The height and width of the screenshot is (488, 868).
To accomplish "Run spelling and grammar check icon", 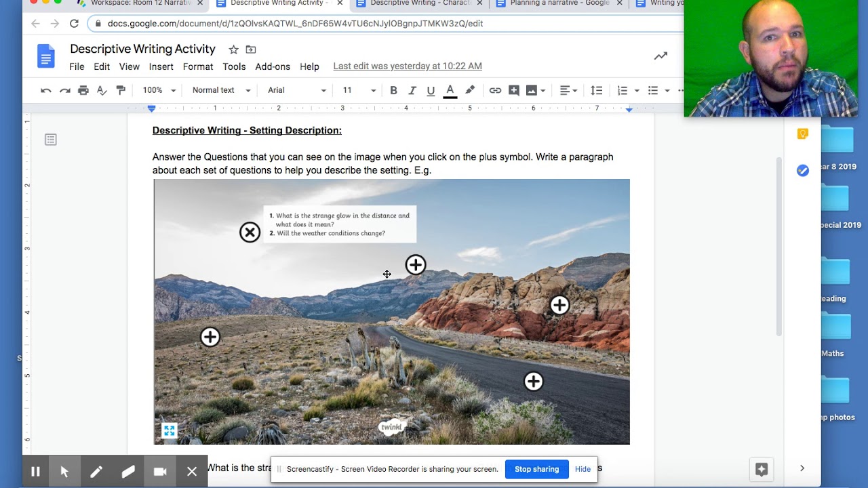I will coord(102,90).
